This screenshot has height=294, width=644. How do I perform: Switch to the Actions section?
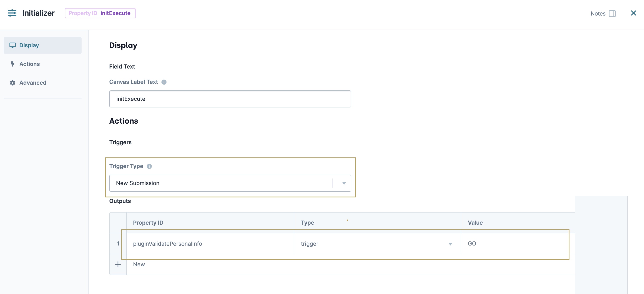pyautogui.click(x=29, y=64)
